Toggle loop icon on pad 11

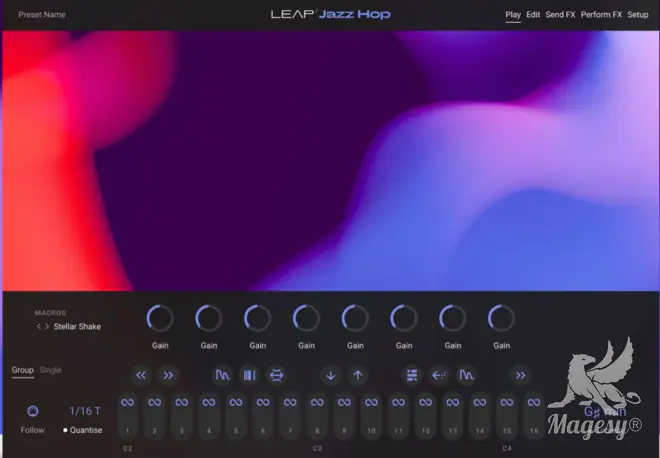[398, 402]
